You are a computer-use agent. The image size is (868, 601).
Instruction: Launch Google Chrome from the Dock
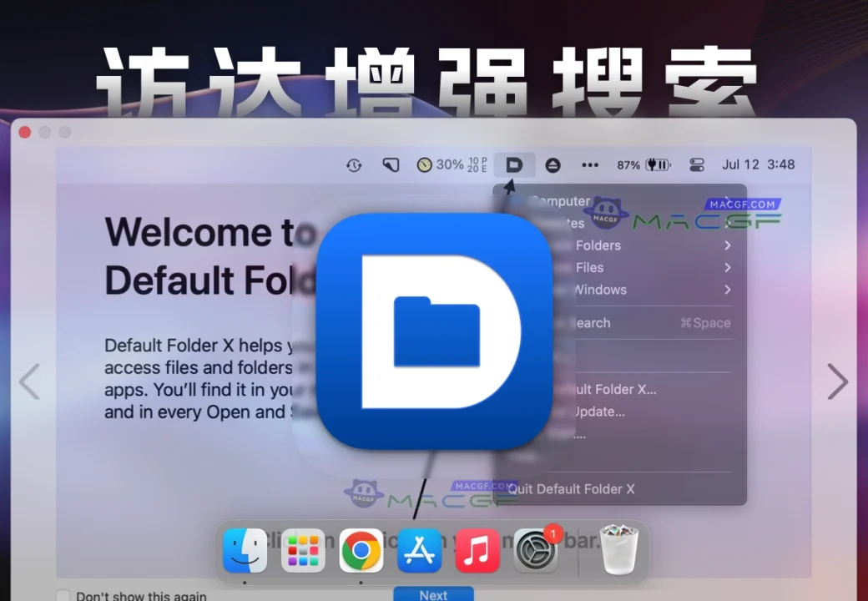(x=361, y=551)
